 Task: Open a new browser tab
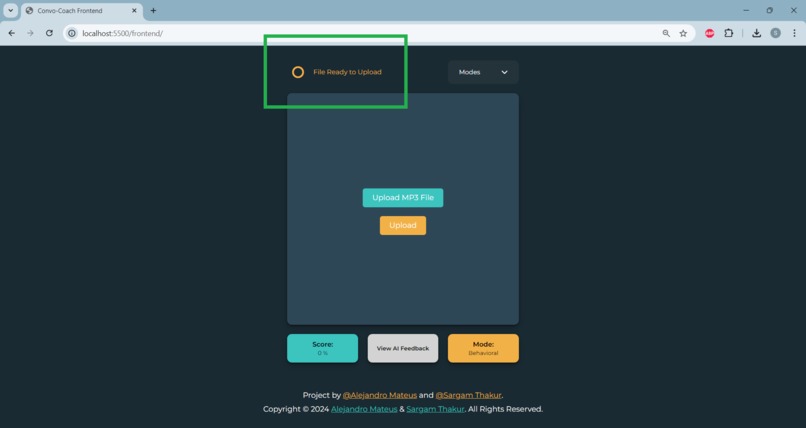153,10
